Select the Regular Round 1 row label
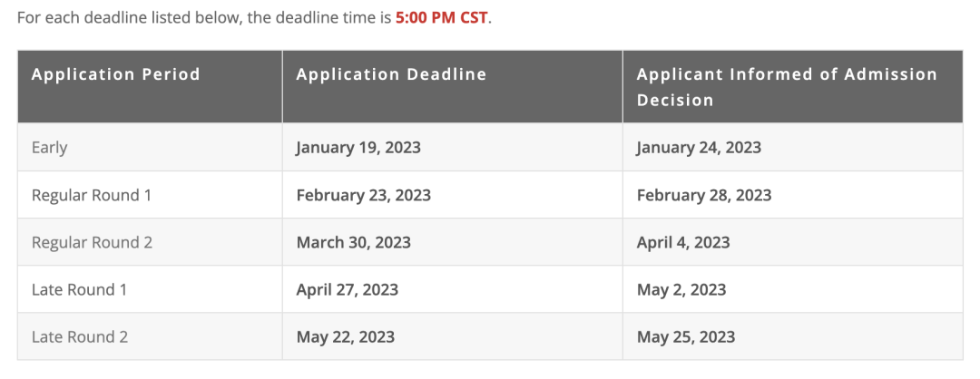Viewport: 980px width, 379px height. point(92,195)
